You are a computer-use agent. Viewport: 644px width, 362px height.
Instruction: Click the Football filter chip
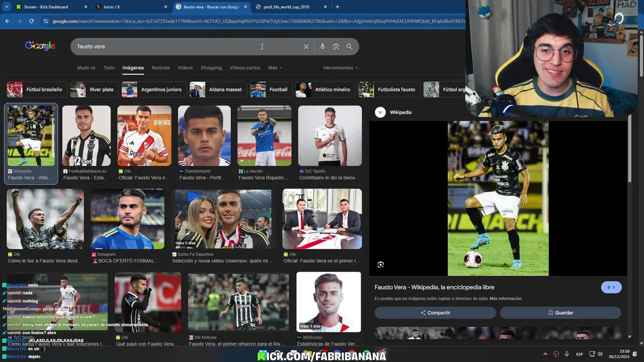pos(272,89)
